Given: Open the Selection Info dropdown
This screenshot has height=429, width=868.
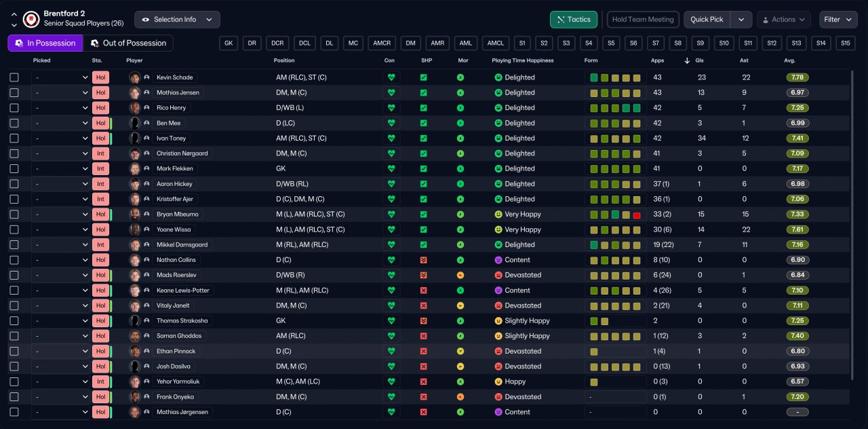Looking at the screenshot, I should click(177, 20).
